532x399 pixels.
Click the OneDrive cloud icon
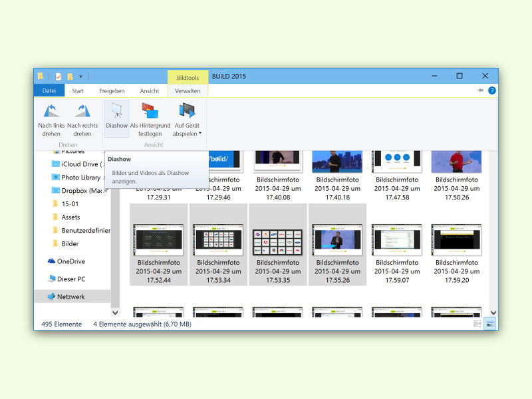[51, 261]
